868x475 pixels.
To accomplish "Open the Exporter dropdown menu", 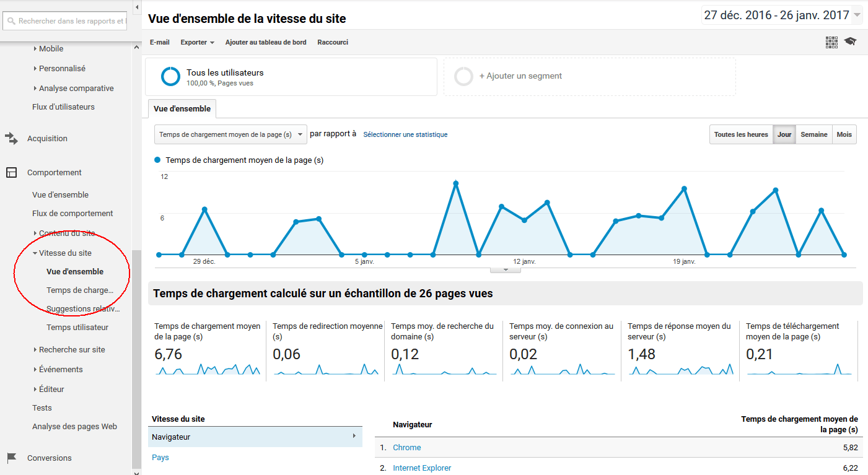I will click(197, 42).
